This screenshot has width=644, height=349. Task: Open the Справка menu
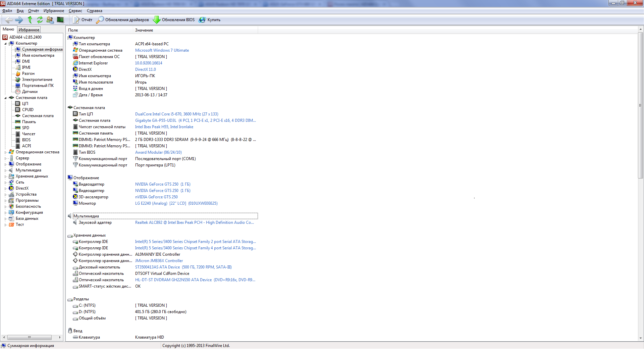point(95,11)
